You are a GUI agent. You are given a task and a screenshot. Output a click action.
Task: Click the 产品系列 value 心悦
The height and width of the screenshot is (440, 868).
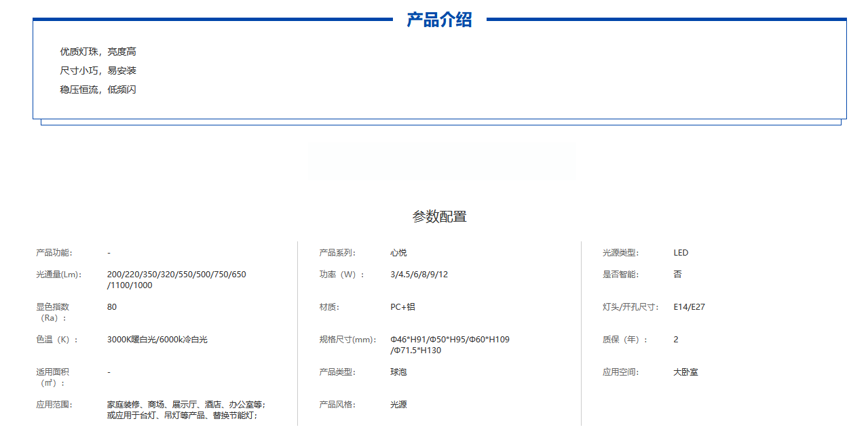point(398,253)
